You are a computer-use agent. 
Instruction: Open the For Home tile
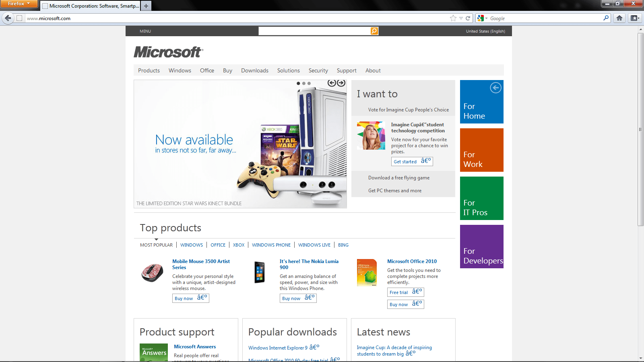(x=481, y=102)
